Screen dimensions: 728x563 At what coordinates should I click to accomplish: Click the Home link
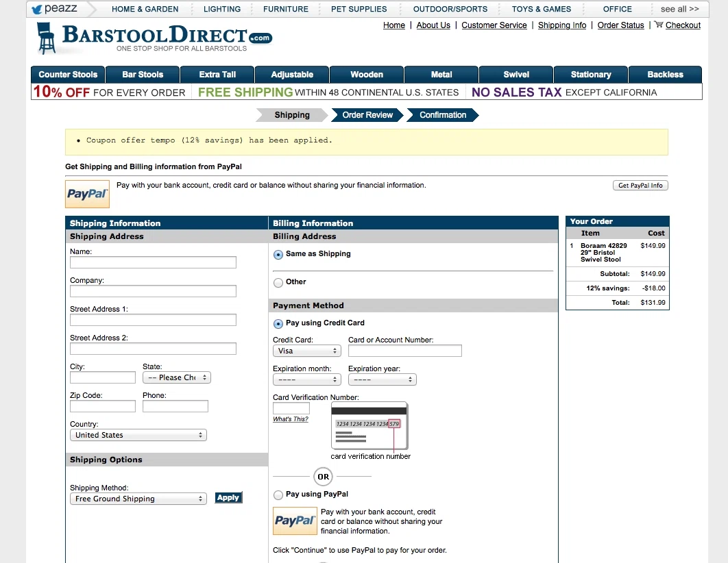(x=393, y=25)
